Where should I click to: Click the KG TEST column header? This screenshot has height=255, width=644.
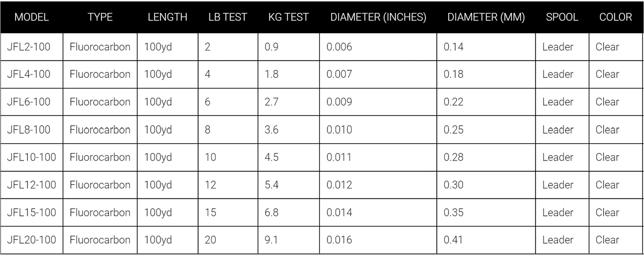pos(288,17)
